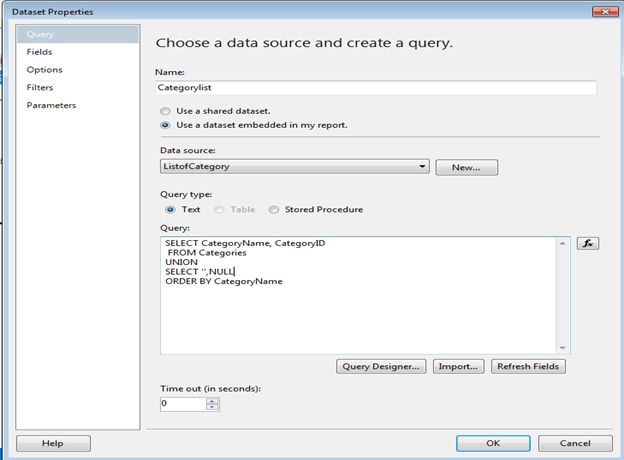Close the Dataset Properties dialog
This screenshot has width=624, height=460.
pos(603,12)
